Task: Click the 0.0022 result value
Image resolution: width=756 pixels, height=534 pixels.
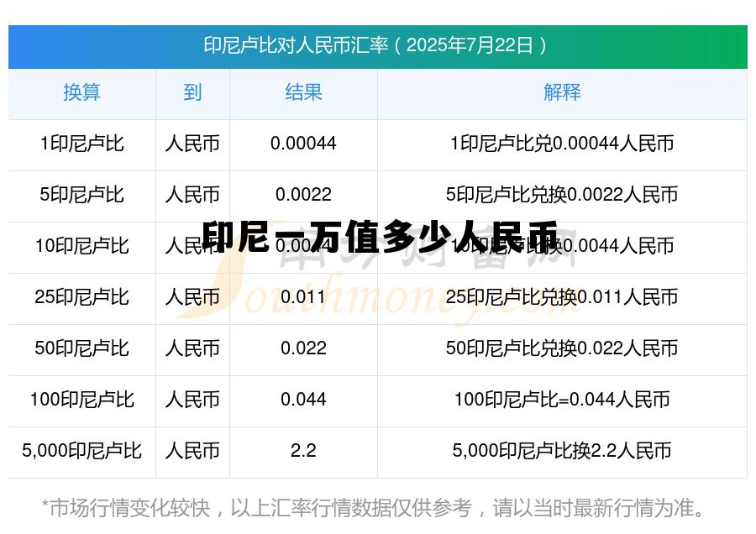Action: (x=303, y=196)
